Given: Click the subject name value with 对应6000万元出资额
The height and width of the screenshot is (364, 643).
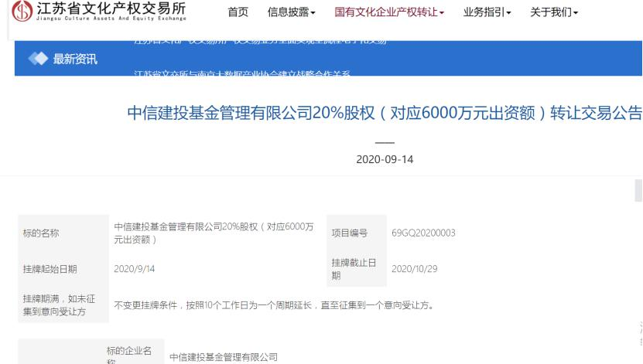Looking at the screenshot, I should coord(214,233).
